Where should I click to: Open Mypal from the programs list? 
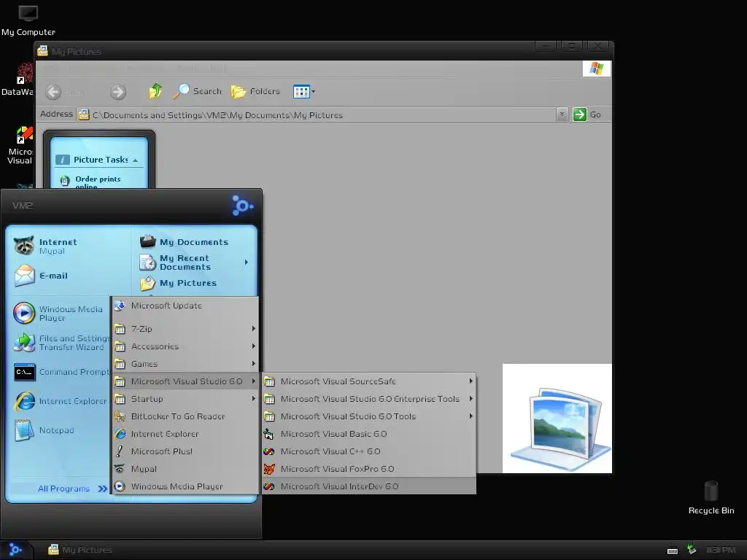[185, 469]
